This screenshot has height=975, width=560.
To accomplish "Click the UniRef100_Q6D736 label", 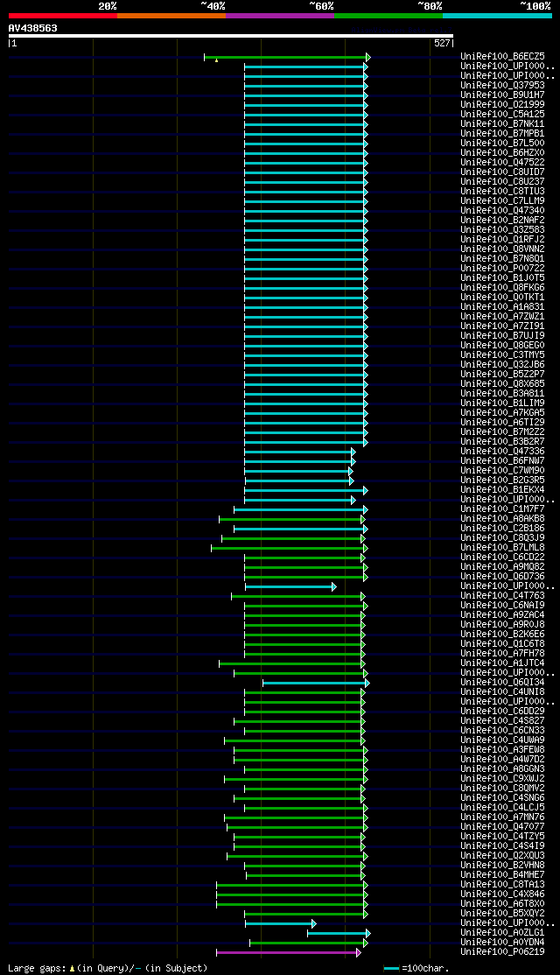I will [x=503, y=577].
